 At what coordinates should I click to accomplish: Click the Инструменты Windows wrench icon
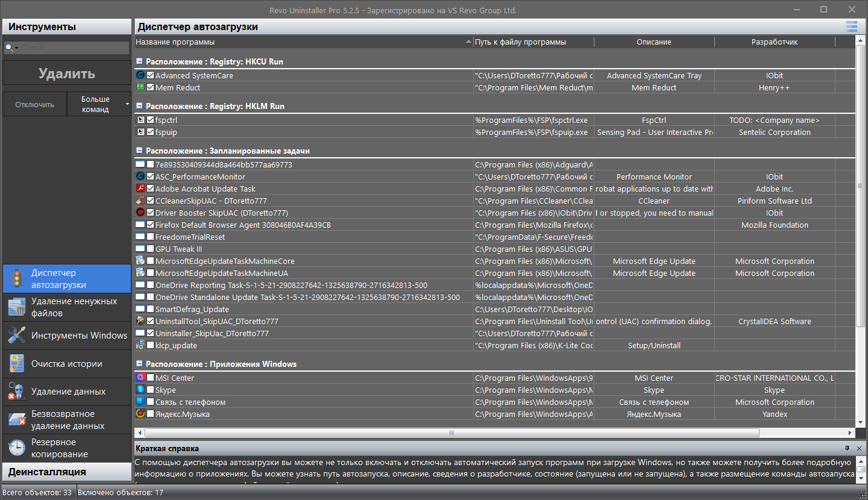tap(16, 336)
